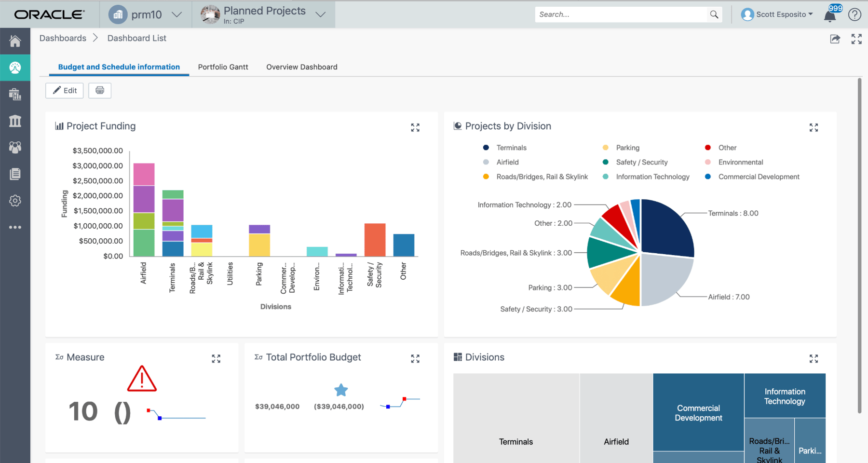The image size is (868, 463).
Task: Click the Edit button
Action: [65, 90]
